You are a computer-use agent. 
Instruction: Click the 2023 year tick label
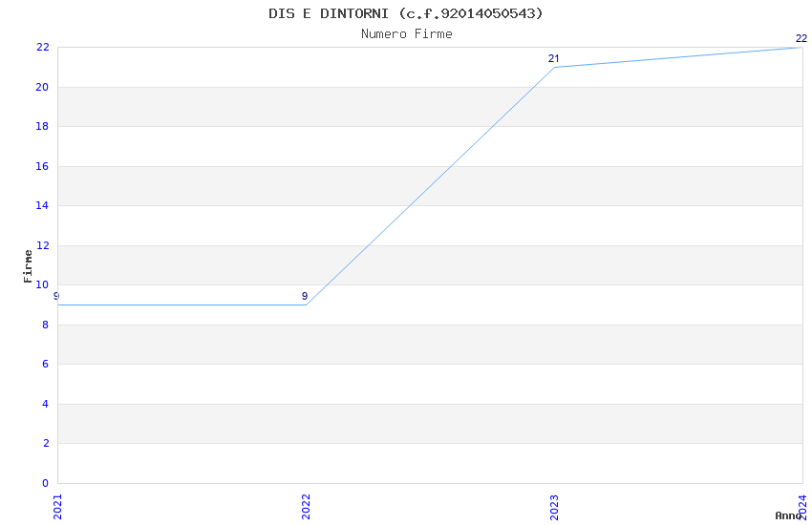click(554, 506)
